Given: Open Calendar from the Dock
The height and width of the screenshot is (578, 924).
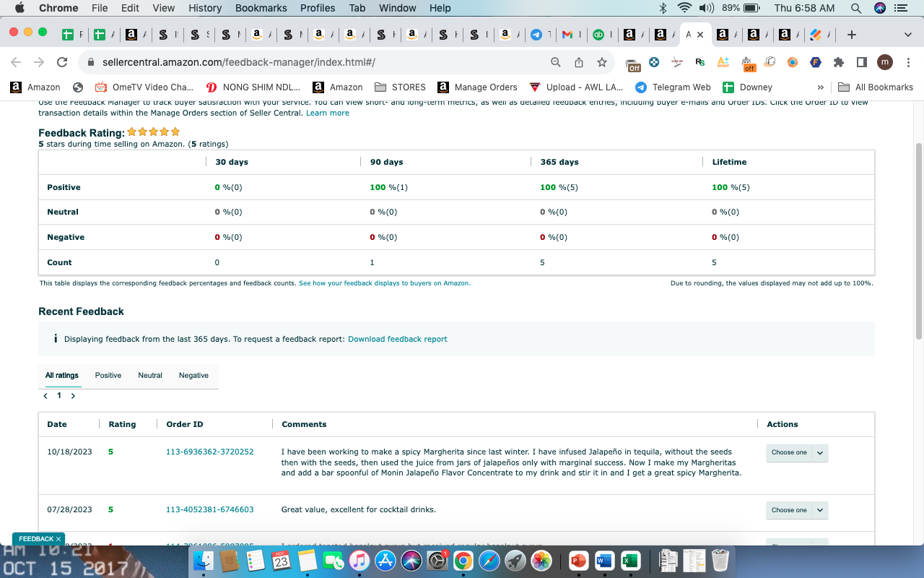Looking at the screenshot, I should pos(281,560).
